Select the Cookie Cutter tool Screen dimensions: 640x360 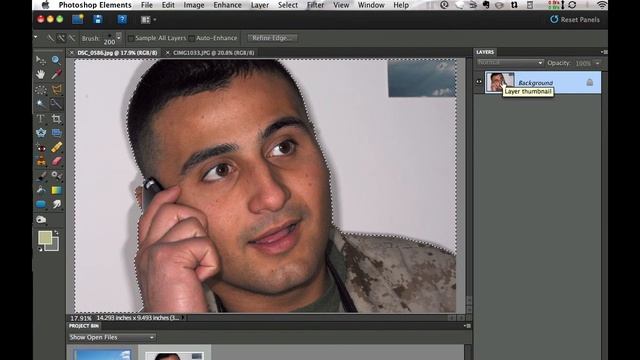tap(41, 133)
